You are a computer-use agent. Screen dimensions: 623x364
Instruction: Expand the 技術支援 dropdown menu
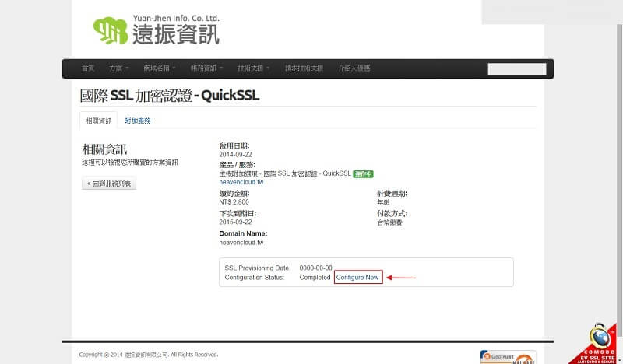(254, 68)
